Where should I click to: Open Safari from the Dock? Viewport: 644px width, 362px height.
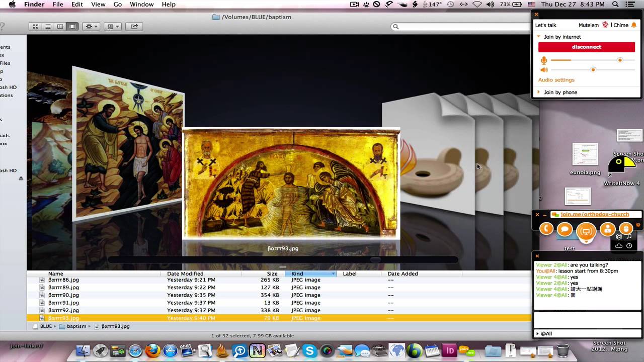135,351
